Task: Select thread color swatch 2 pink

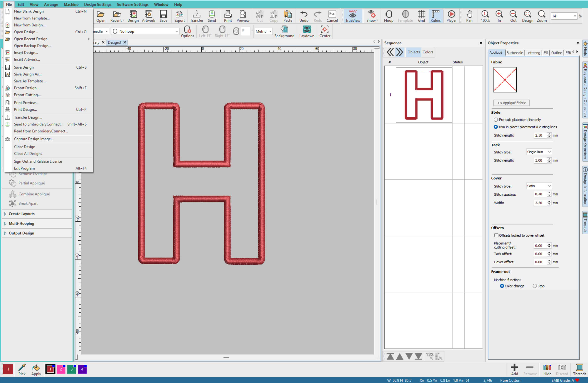Action: point(61,369)
